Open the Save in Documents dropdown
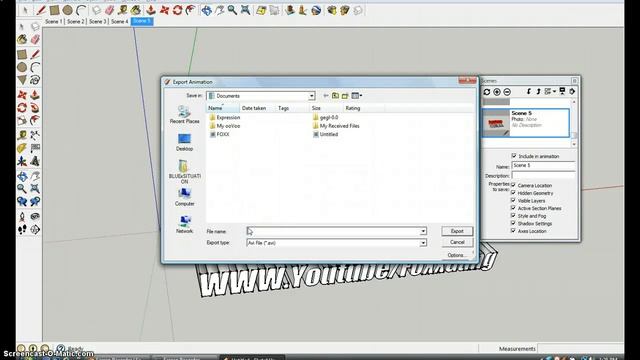The height and width of the screenshot is (360, 640). [311, 96]
